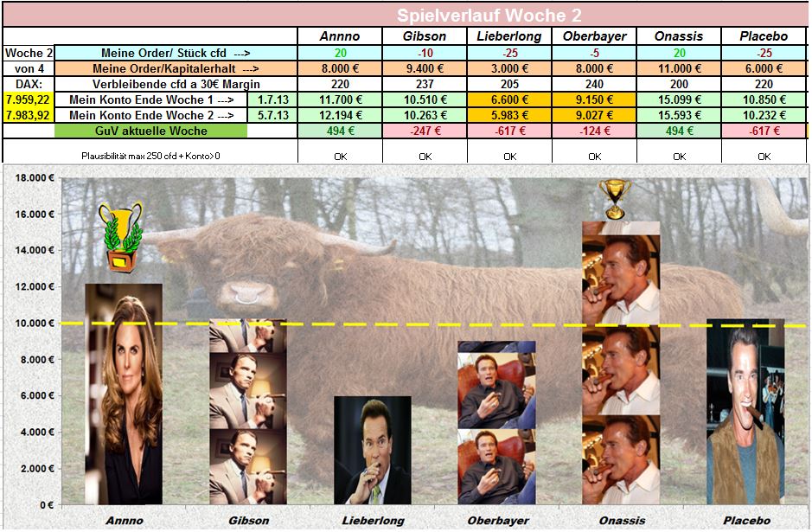Select the green 'GuV aktuelle Woche' cell
Screen dimensions: 812x532
(150, 131)
